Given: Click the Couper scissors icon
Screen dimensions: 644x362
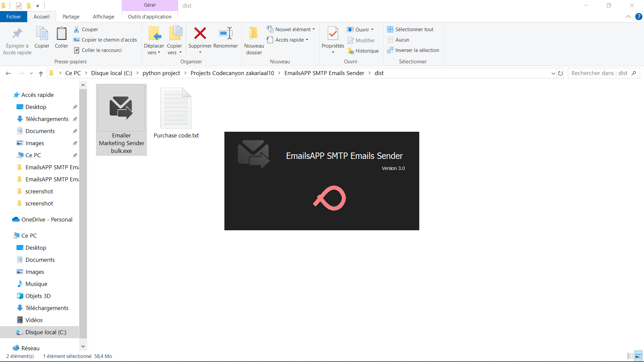Looking at the screenshot, I should coord(76,29).
